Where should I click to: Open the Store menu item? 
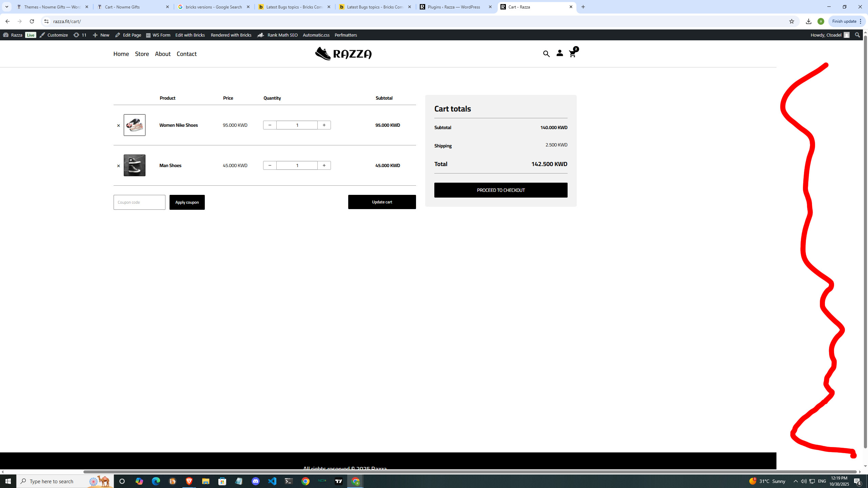[142, 54]
